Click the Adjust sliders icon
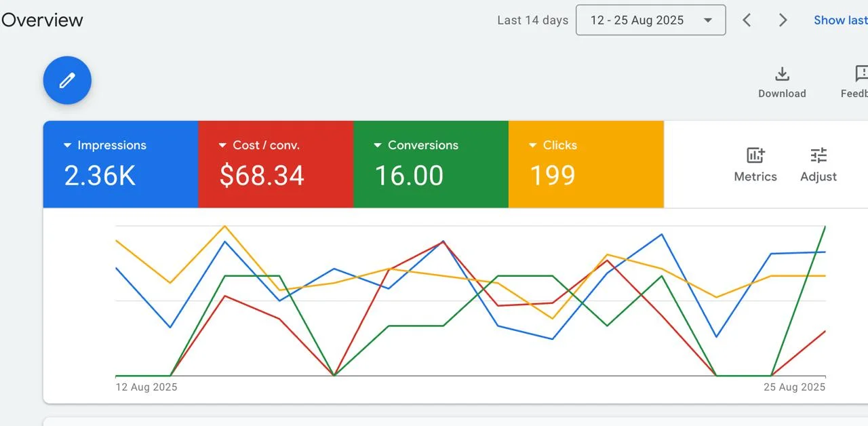The image size is (868, 426). (x=818, y=155)
